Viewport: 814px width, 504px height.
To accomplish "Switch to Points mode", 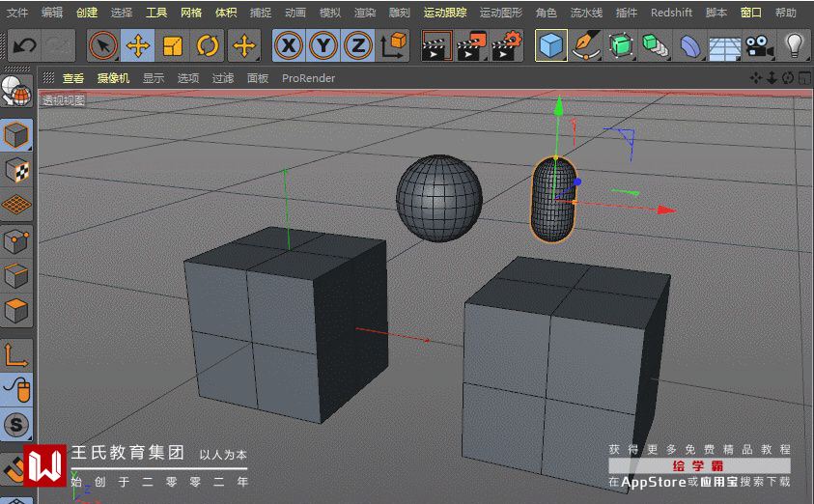I will click(16, 242).
